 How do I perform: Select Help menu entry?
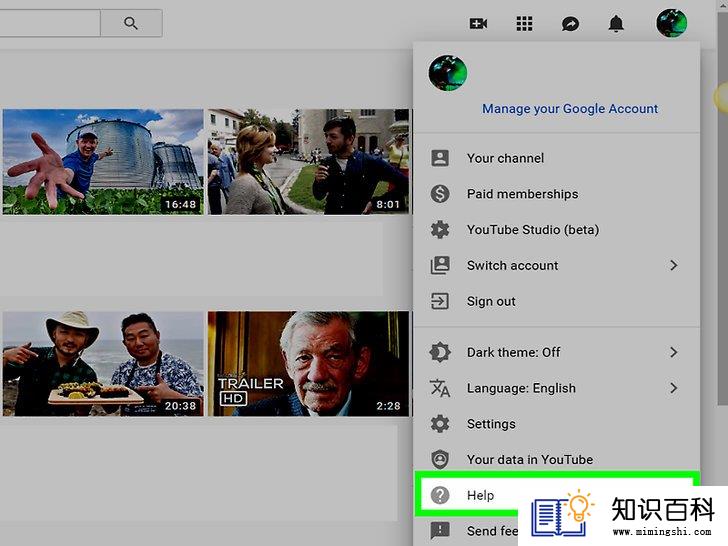[556, 495]
